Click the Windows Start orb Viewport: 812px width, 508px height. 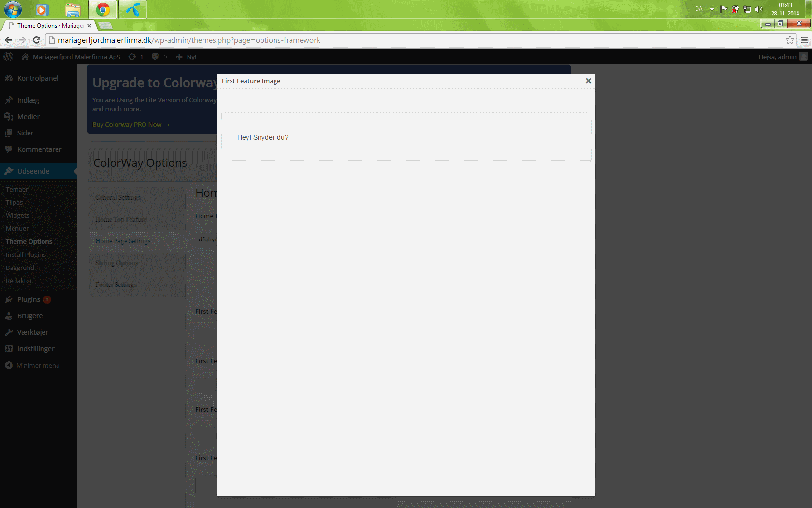pyautogui.click(x=13, y=9)
